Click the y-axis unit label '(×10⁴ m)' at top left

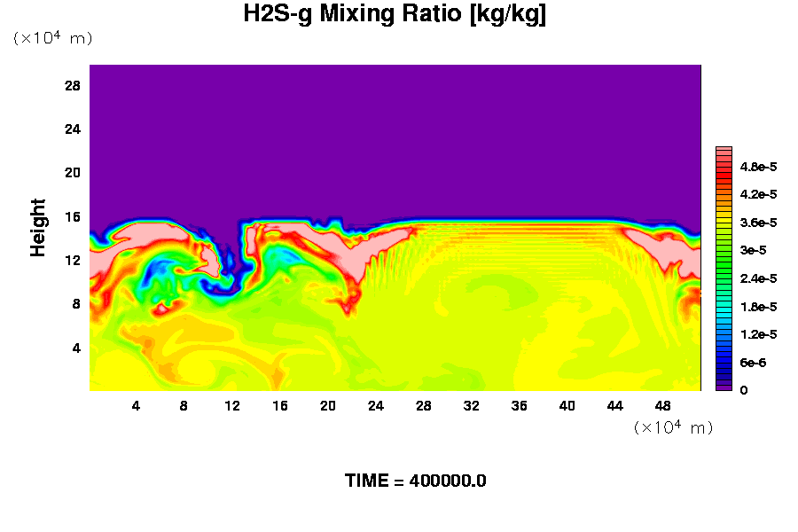coord(52,37)
